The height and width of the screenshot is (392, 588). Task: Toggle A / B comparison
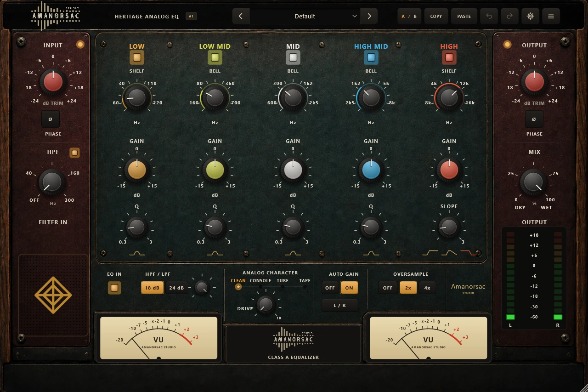(409, 16)
